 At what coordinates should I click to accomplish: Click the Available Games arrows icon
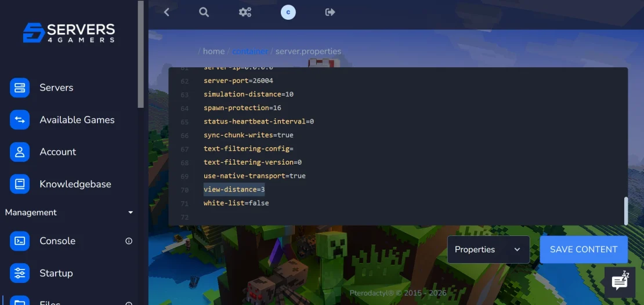coord(20,120)
